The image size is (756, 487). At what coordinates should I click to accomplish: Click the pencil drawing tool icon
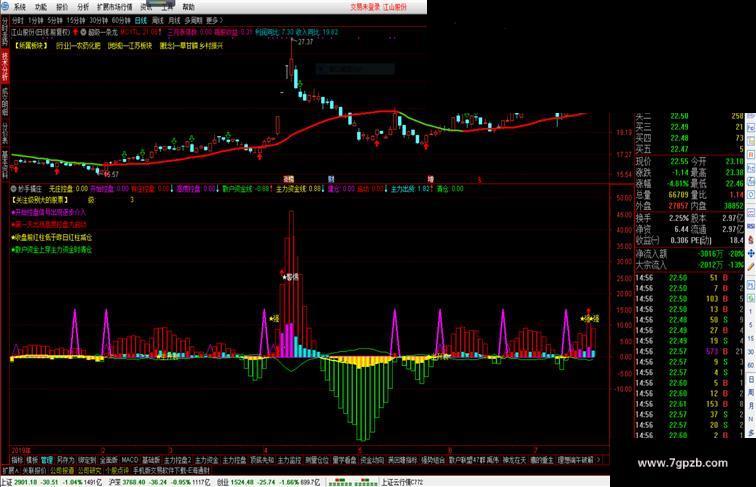(751, 266)
